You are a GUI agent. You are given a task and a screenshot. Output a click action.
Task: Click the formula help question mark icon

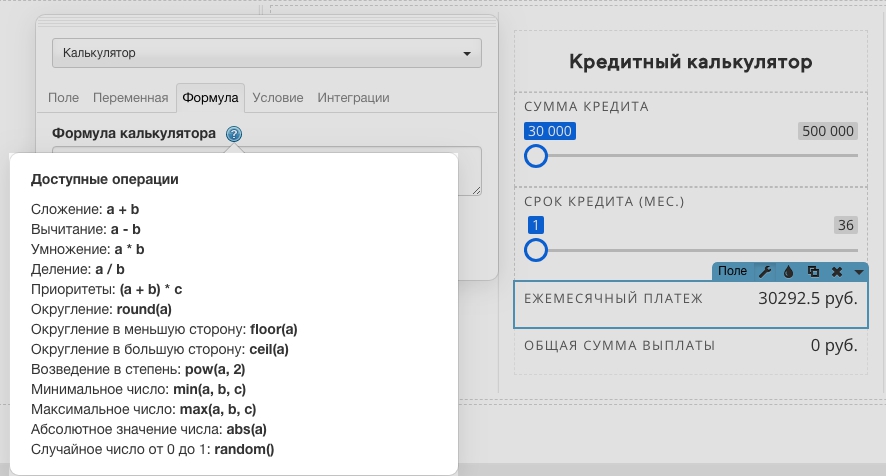[233, 134]
